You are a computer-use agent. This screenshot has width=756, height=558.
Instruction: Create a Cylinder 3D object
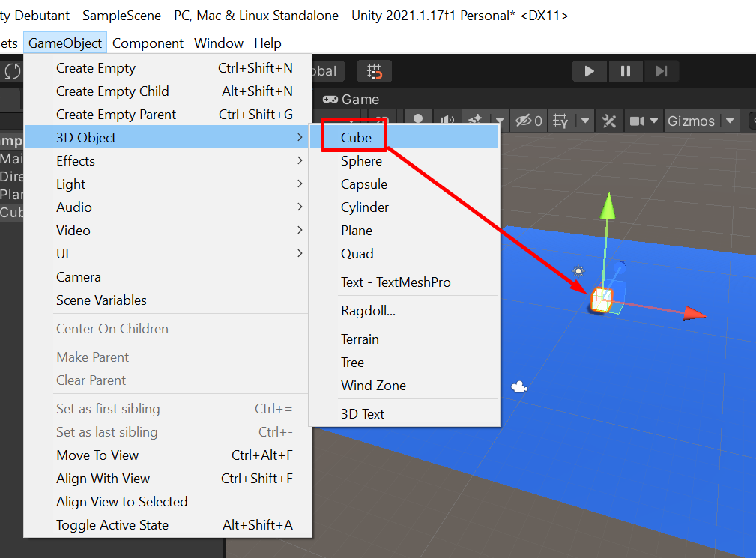click(x=404, y=207)
